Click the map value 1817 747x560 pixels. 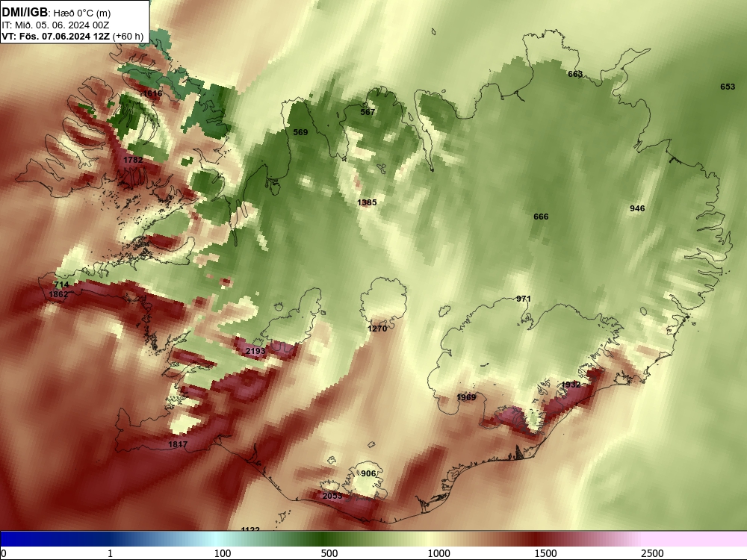click(178, 444)
